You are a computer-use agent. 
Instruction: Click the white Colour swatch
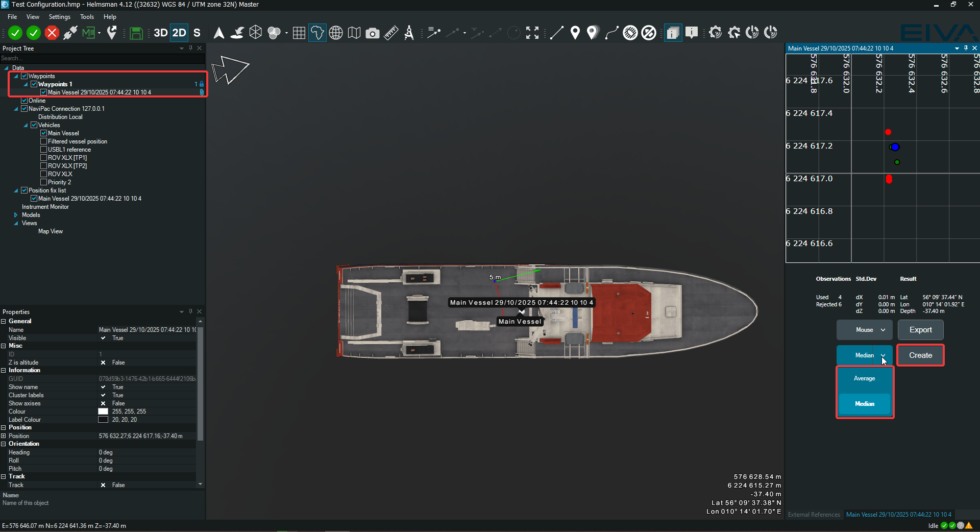(x=103, y=412)
